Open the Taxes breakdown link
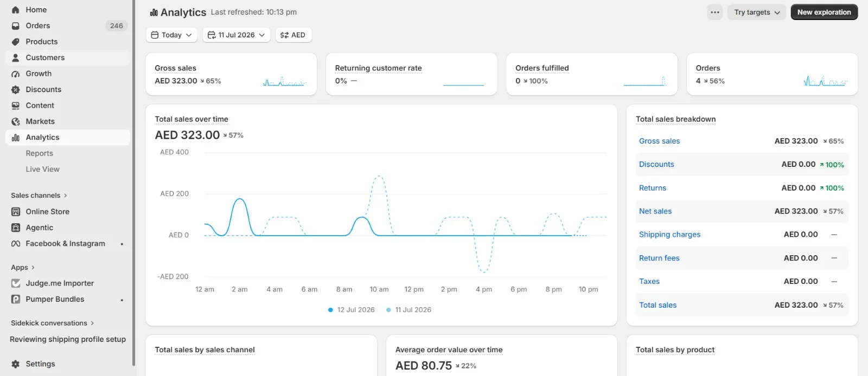The height and width of the screenshot is (376, 868). click(x=649, y=282)
